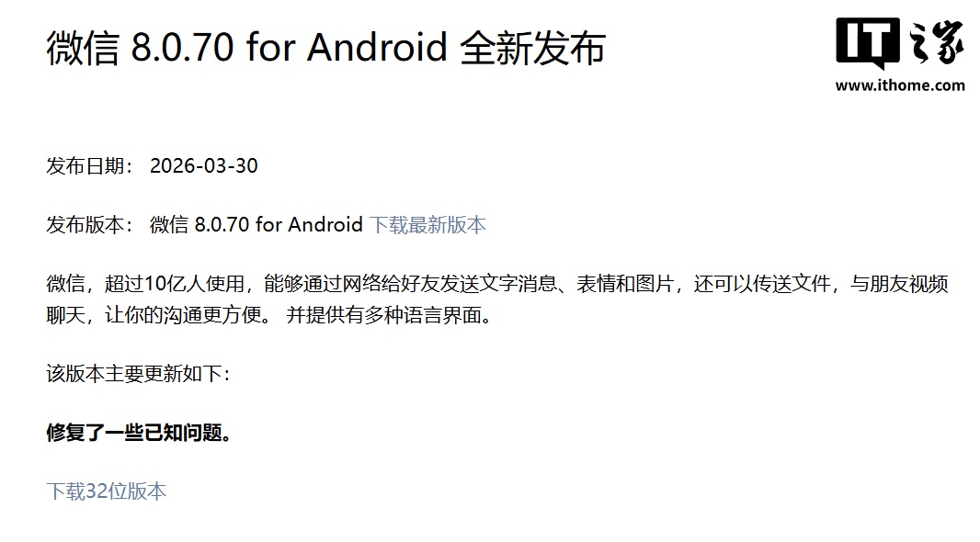This screenshot has width=980, height=542.
Task: Open the 下载32位版本 link
Action: 107,491
